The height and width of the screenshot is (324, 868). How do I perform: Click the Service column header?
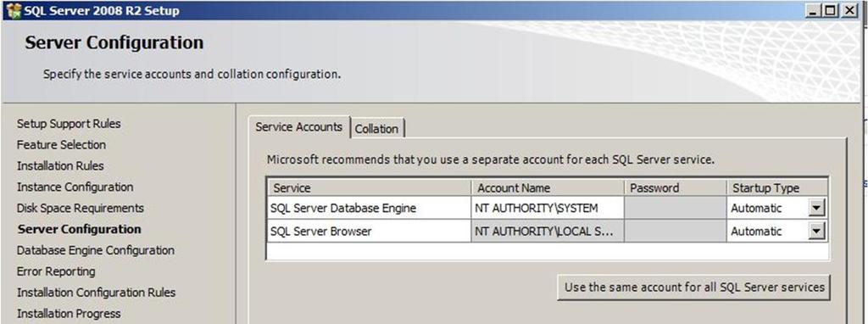(x=370, y=187)
